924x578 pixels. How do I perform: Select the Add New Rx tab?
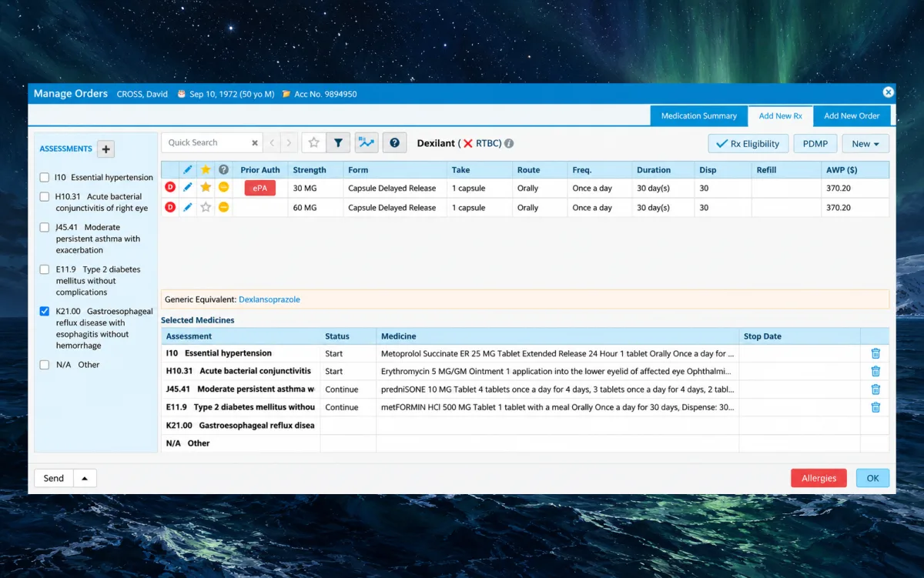(781, 116)
